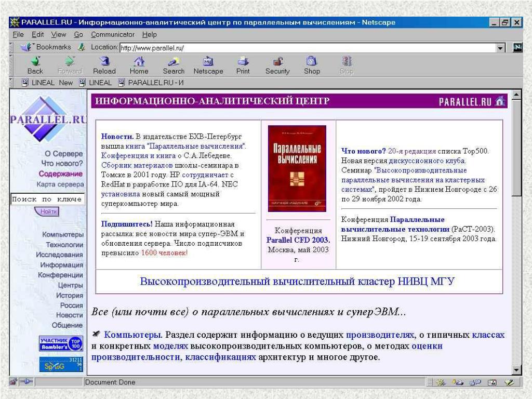Open the Bookmarks icon menu
Screen dimensions: 532x399
point(26,47)
